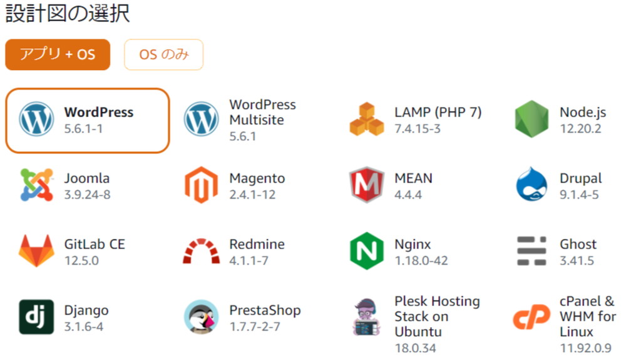Click the Redmine red arch icon
The image size is (626, 364).
click(201, 251)
